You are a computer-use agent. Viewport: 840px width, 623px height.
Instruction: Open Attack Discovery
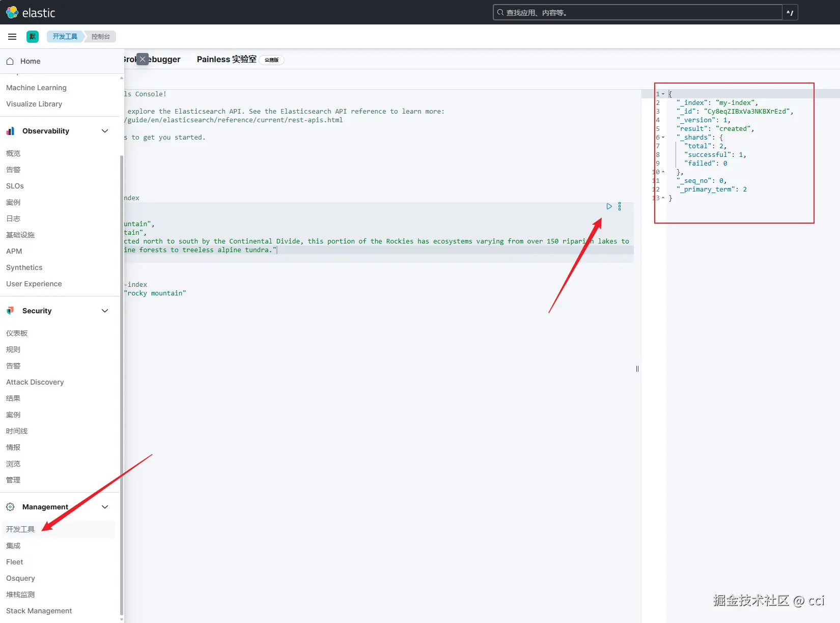pos(35,382)
